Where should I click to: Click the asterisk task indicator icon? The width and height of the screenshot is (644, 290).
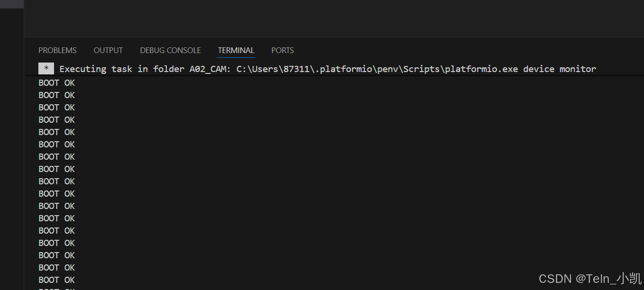(46, 69)
